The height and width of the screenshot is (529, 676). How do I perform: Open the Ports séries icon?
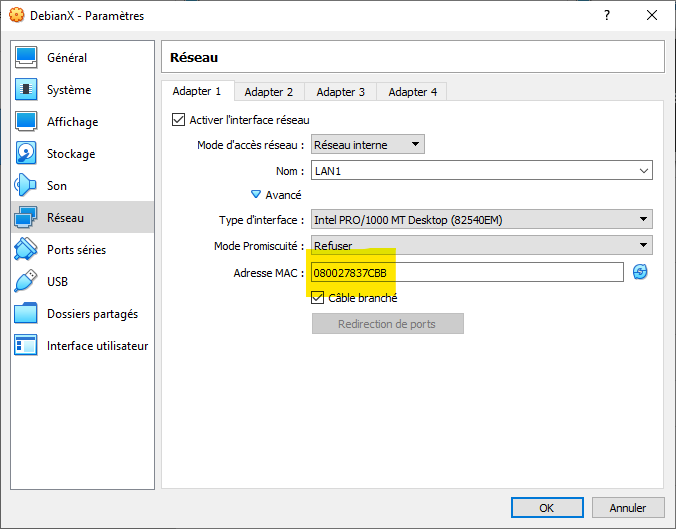[26, 249]
